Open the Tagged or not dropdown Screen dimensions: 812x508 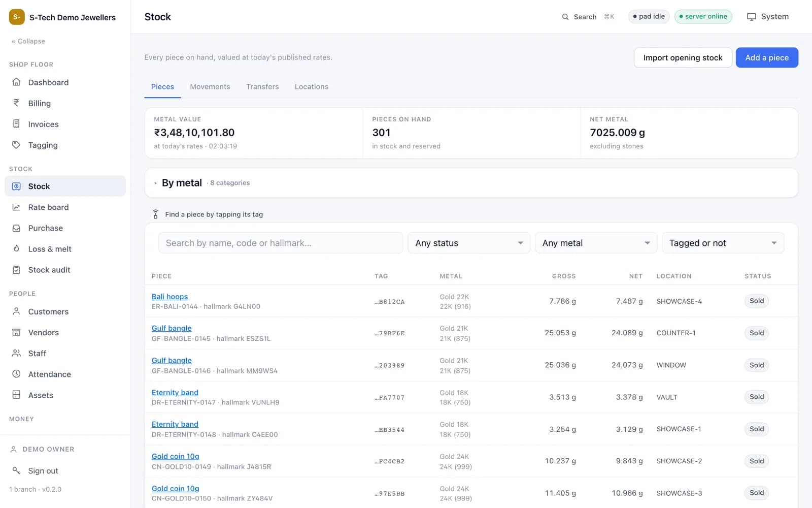click(723, 243)
